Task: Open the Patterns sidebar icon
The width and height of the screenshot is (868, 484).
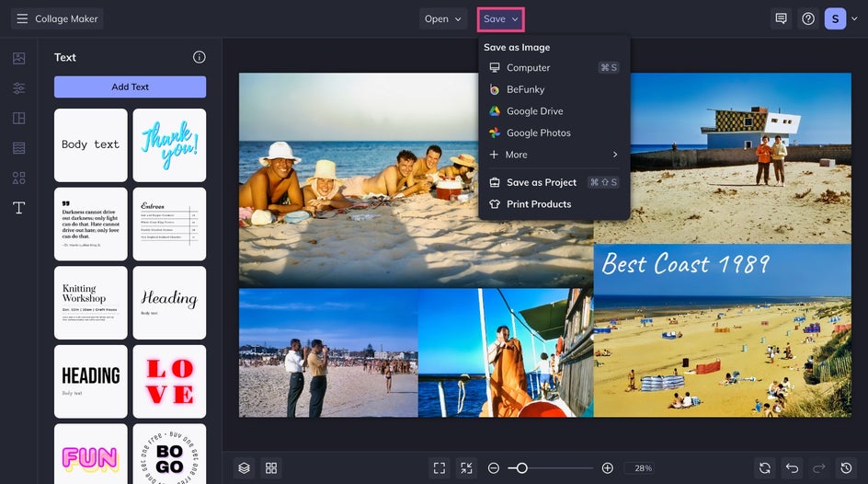Action: (18, 147)
